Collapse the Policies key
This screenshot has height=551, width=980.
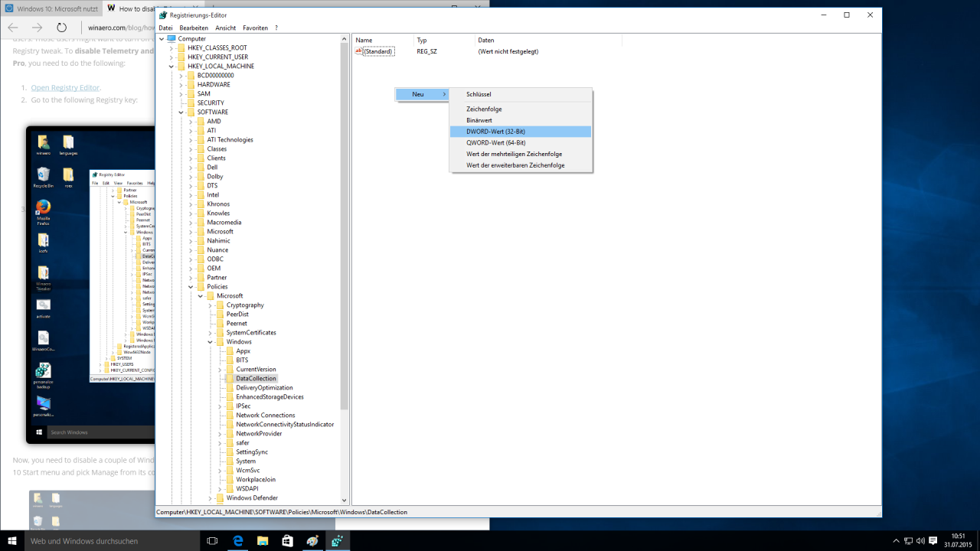click(x=191, y=286)
